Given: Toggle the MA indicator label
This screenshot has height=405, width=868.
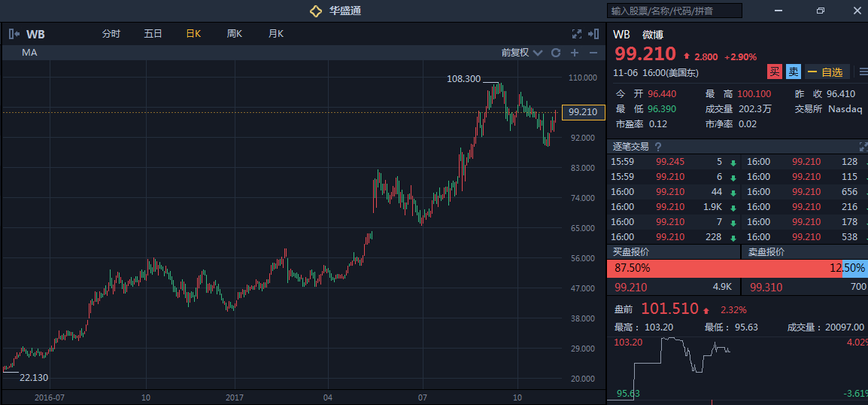Looking at the screenshot, I should pos(30,53).
